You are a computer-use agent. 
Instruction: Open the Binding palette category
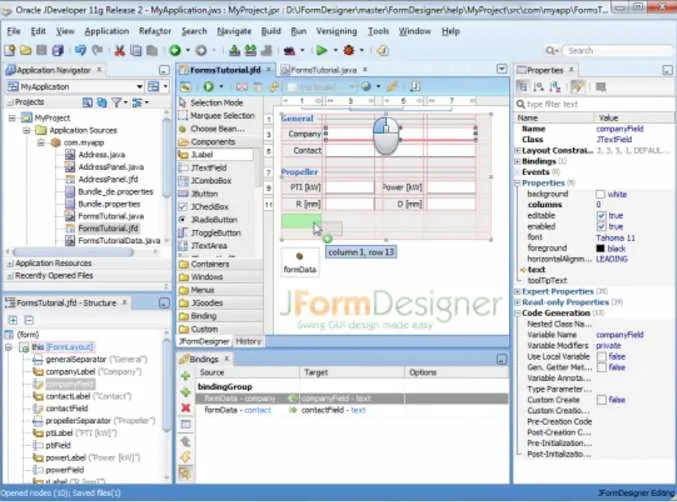click(220, 316)
